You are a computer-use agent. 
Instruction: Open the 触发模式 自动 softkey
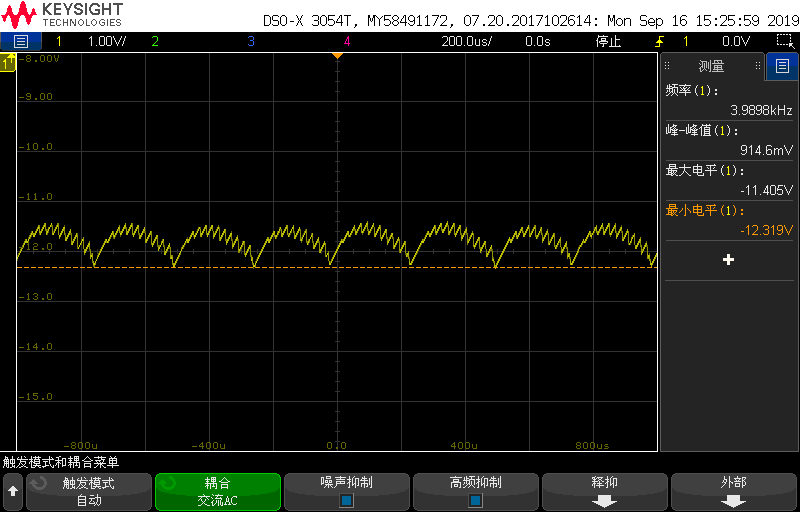tap(89, 492)
